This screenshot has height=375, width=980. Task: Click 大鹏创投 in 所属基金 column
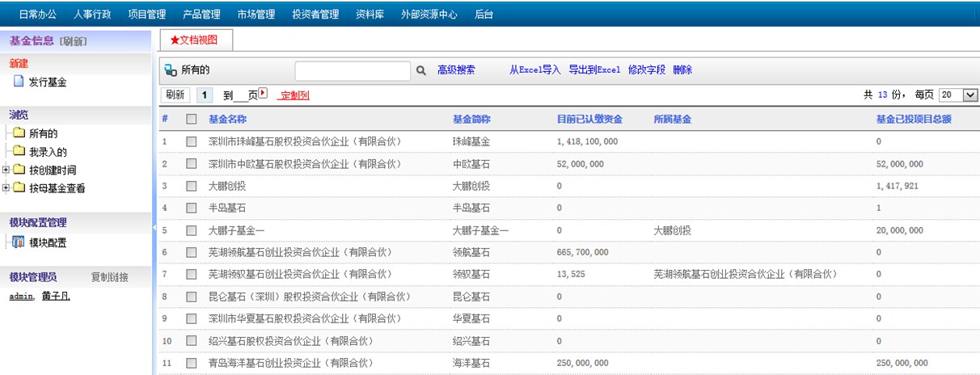pos(673,230)
